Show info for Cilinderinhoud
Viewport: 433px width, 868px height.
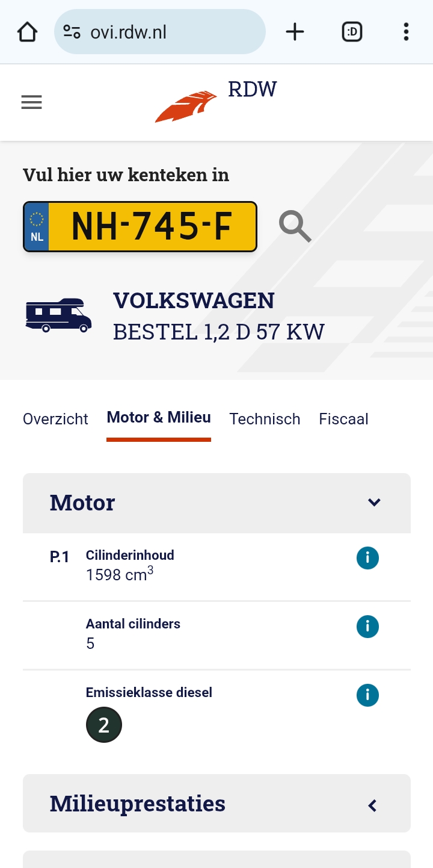(x=367, y=559)
